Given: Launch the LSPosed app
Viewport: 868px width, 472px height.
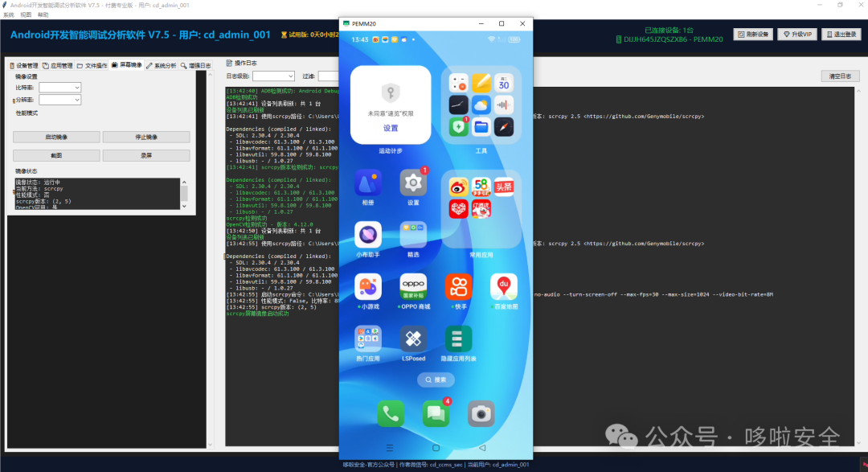Looking at the screenshot, I should pos(413,339).
